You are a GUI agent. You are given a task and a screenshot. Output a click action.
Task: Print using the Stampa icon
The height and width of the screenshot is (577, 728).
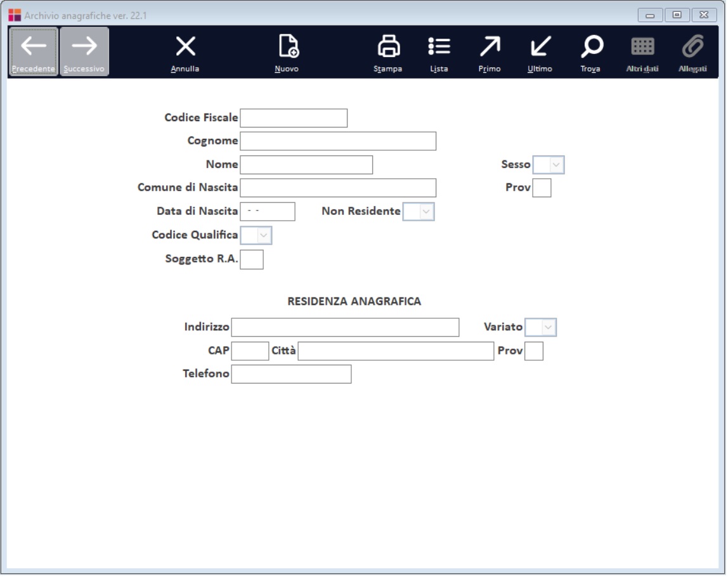pos(389,53)
